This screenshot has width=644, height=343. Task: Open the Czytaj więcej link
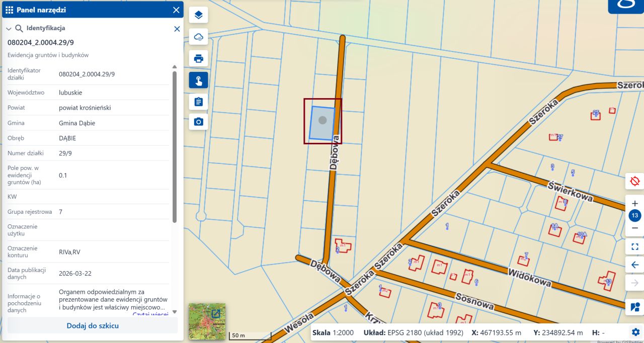150,314
